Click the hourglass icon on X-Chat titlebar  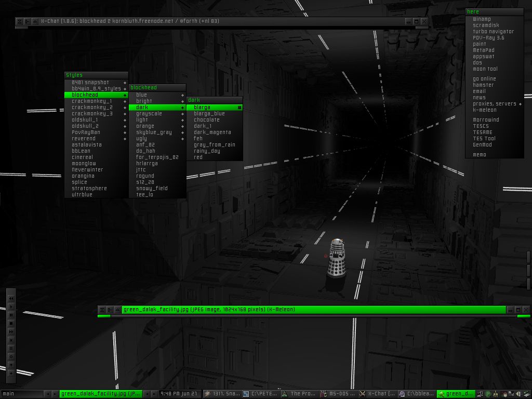[20, 21]
